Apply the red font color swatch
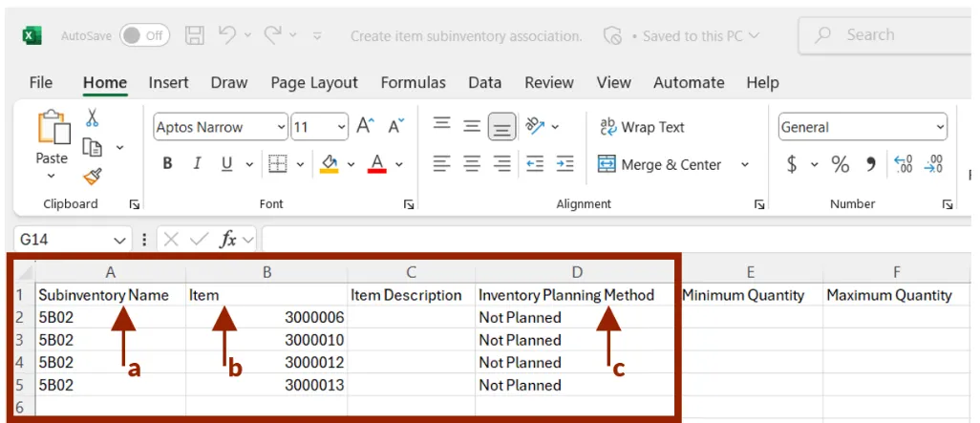Screen dimensions: 980x423 376,164
